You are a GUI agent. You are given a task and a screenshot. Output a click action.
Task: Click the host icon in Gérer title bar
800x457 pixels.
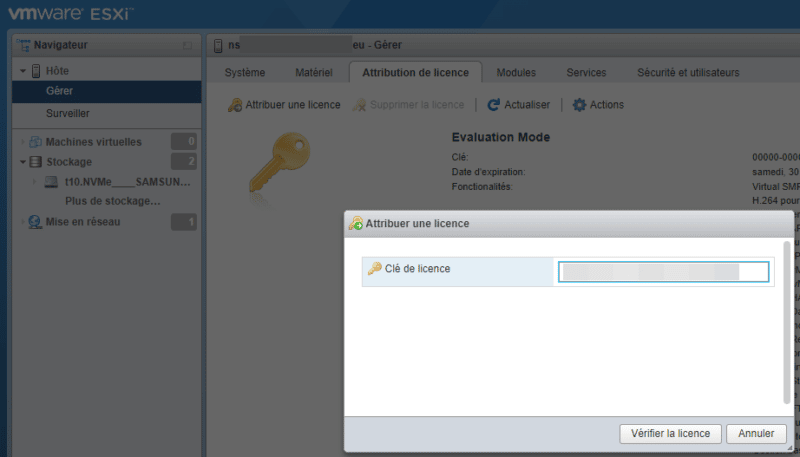point(218,45)
